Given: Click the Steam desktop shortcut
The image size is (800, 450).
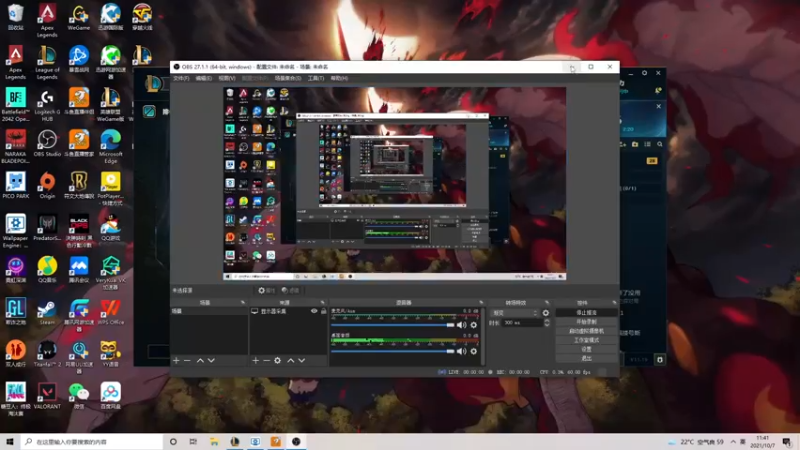Looking at the screenshot, I should pos(47,312).
